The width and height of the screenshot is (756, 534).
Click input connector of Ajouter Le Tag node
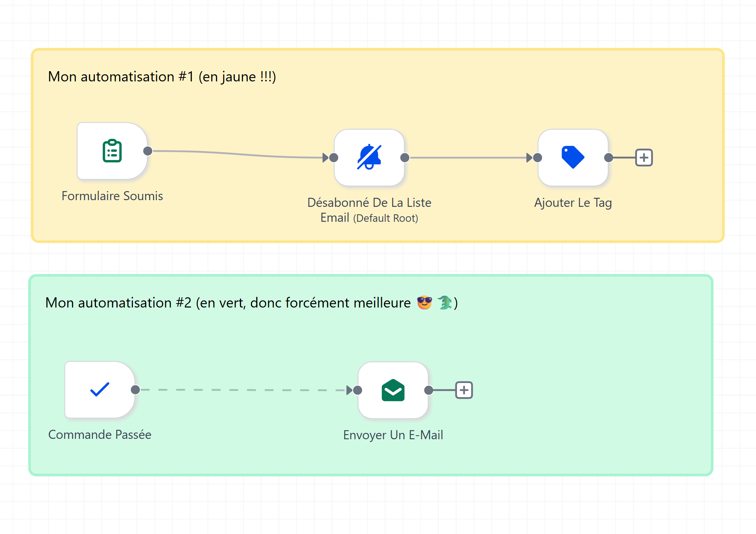pos(537,158)
